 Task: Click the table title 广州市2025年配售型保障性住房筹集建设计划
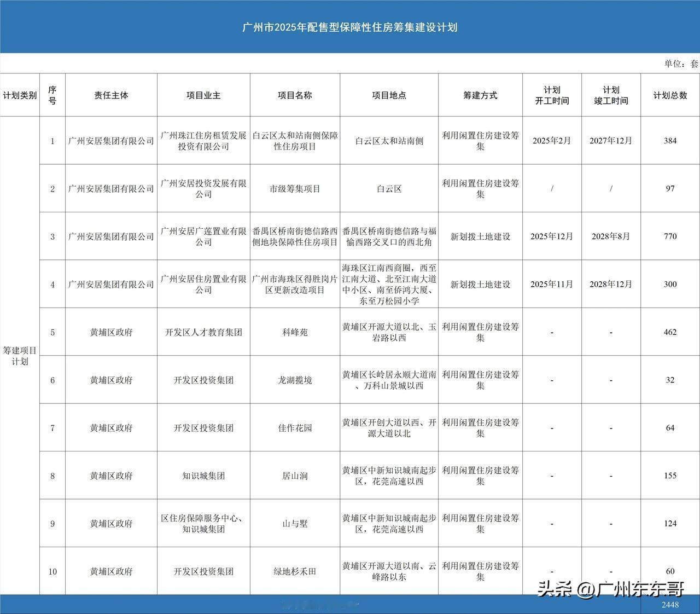click(x=350, y=27)
